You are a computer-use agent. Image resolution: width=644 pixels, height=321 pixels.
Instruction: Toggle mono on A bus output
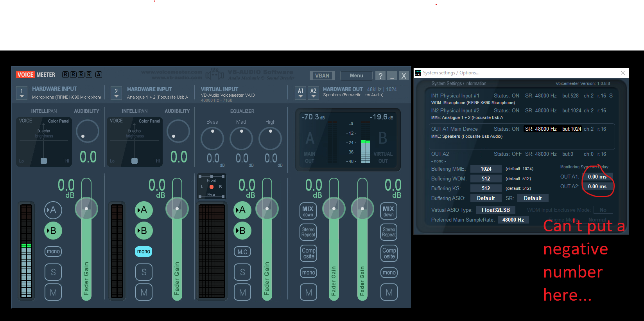(x=309, y=272)
